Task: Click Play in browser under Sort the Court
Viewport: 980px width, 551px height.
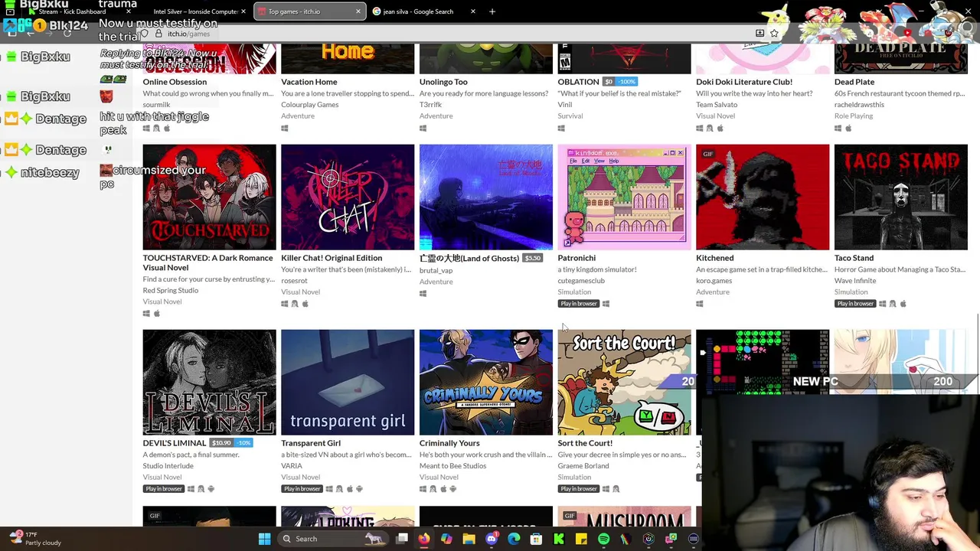Action: [578, 489]
